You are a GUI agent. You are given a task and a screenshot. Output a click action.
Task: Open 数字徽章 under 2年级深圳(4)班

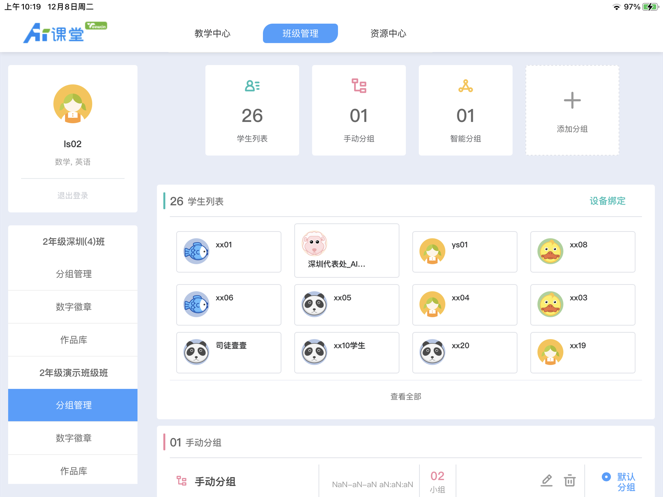pos(73,307)
